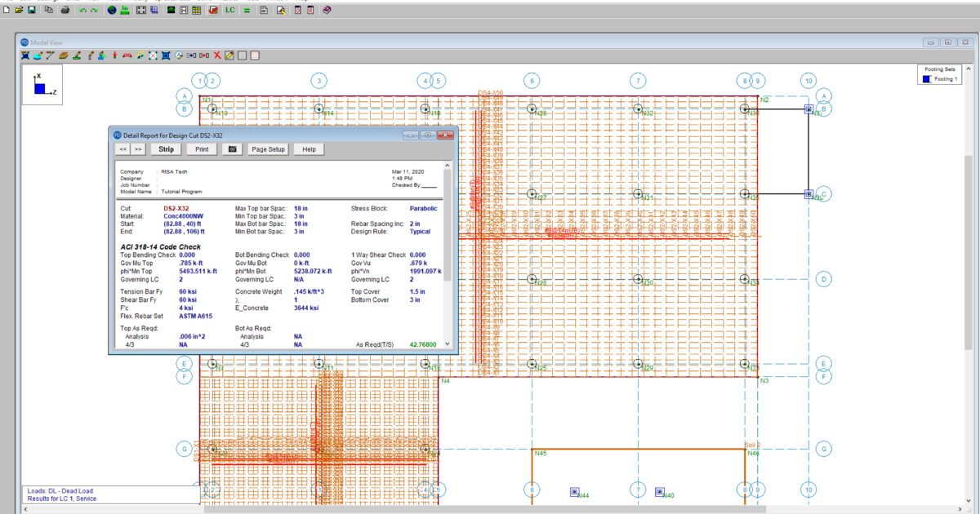Save the model with the floppy disk icon
This screenshot has height=514, width=980.
(31, 11)
